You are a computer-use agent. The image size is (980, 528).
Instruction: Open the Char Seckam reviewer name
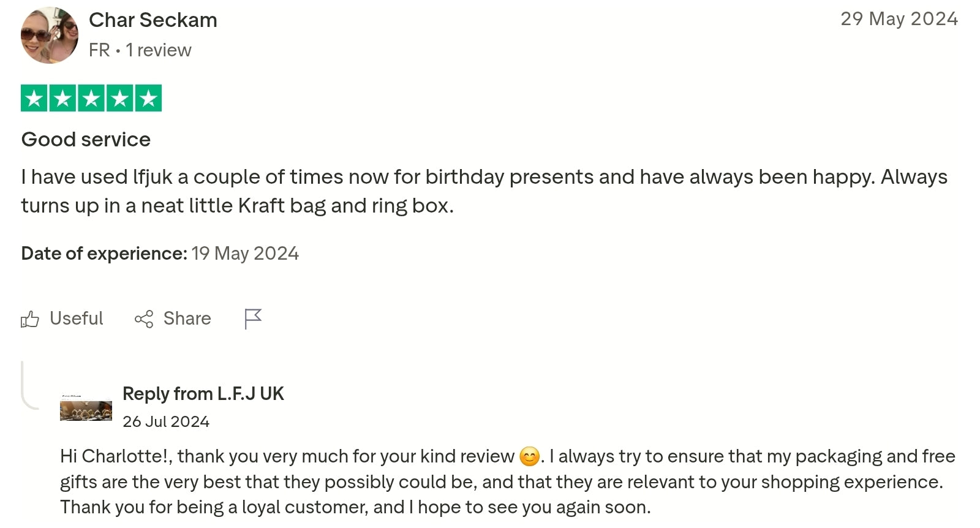(x=153, y=20)
